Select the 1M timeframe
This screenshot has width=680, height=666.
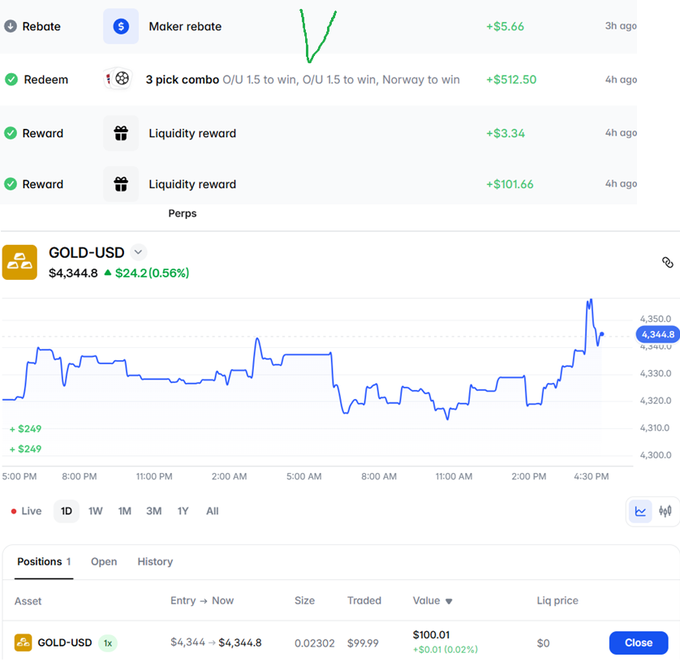pyautogui.click(x=125, y=511)
